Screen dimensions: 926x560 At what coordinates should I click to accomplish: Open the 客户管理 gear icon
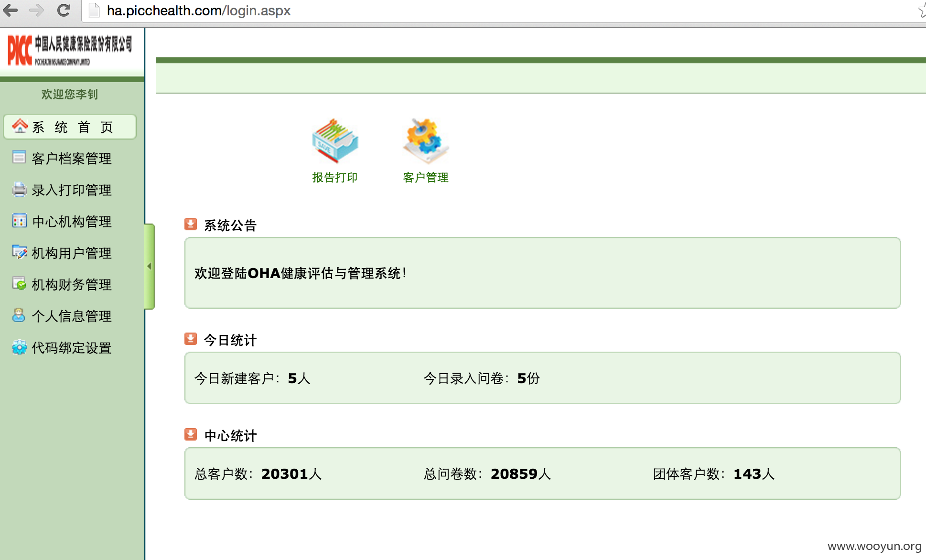tap(426, 140)
